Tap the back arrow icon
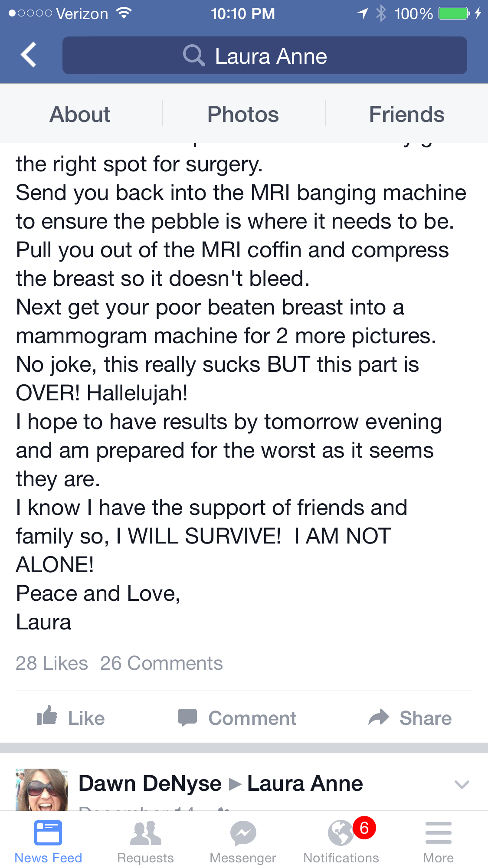This screenshot has height=868, width=488. coord(29,55)
